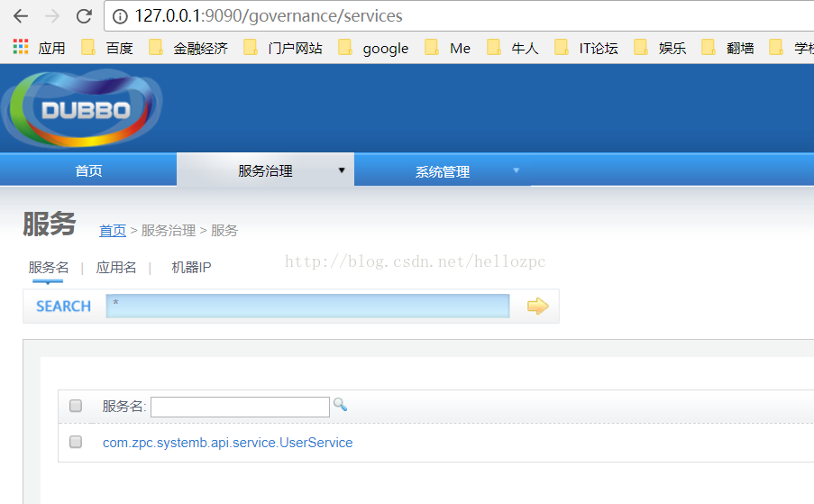Click the SEARCH box input field
814x504 pixels.
coord(308,306)
